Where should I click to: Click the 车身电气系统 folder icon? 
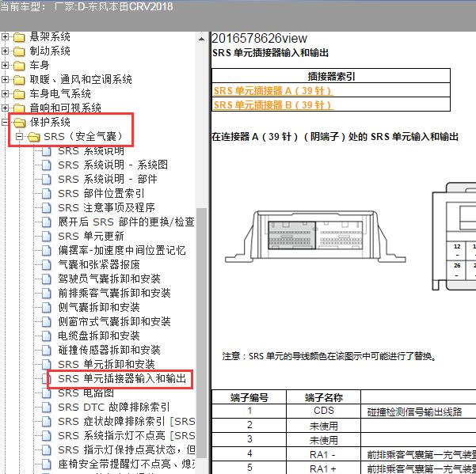tap(19, 94)
